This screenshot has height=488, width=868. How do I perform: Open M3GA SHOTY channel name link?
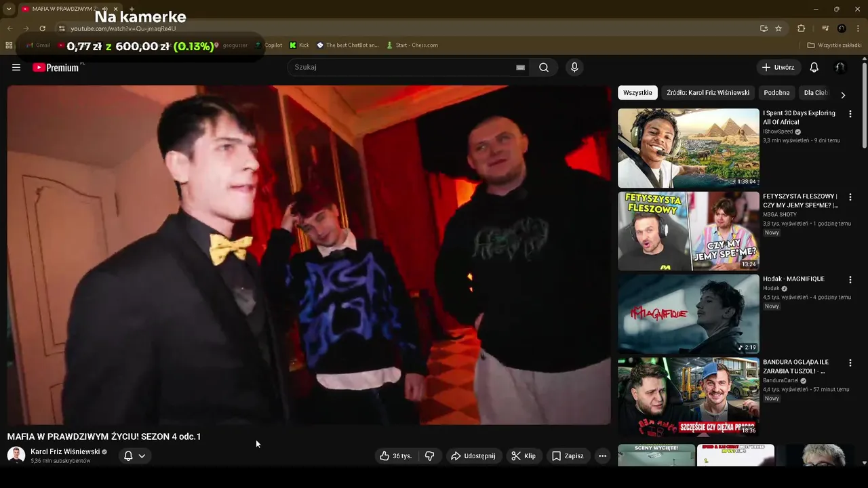pos(780,214)
